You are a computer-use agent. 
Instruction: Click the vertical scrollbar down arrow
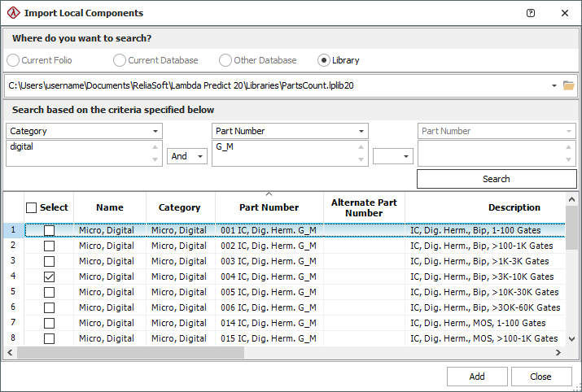click(x=571, y=339)
